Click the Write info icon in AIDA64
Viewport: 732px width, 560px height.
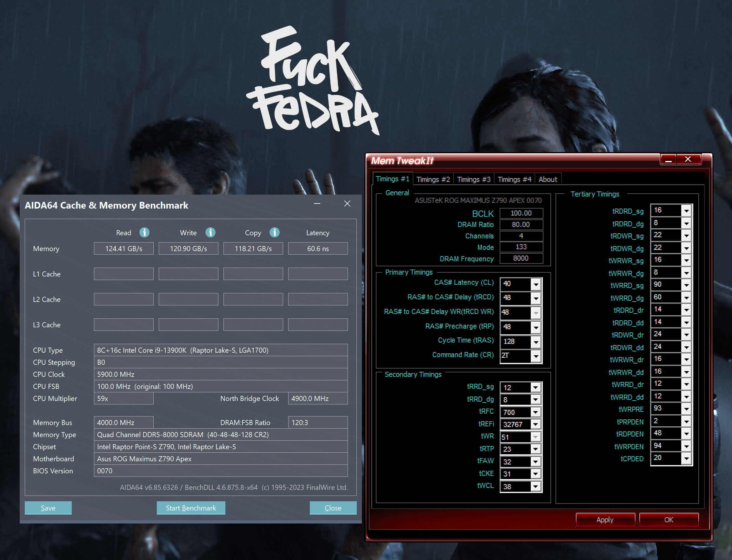tap(210, 232)
